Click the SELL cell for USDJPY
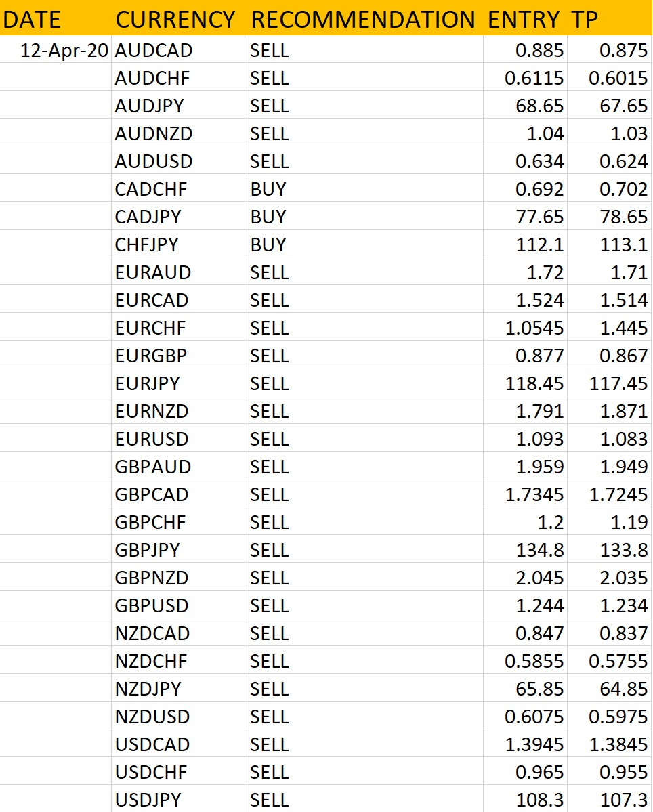The width and height of the screenshot is (653, 812). point(364,799)
